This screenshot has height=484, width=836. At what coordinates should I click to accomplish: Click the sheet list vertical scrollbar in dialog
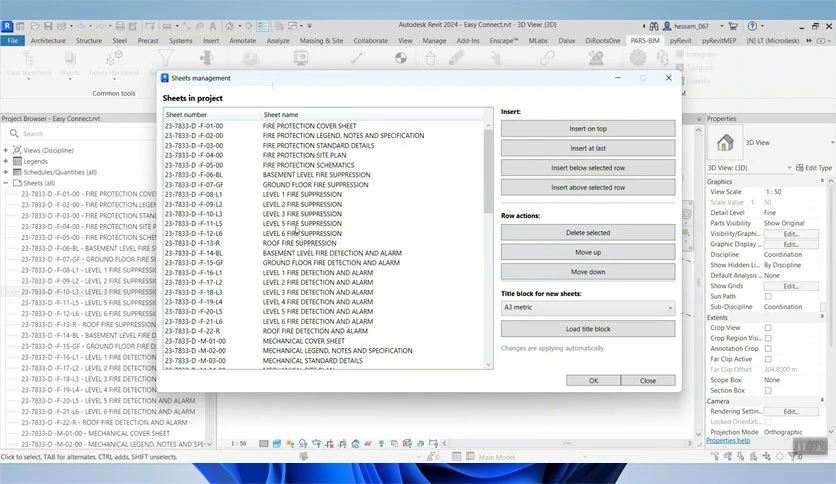click(x=488, y=171)
